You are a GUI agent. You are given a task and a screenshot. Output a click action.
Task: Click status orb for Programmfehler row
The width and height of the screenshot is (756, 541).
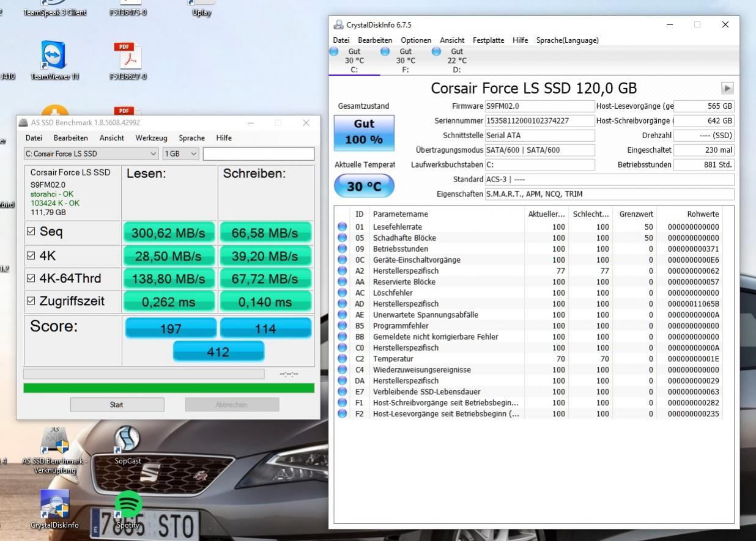[343, 326]
